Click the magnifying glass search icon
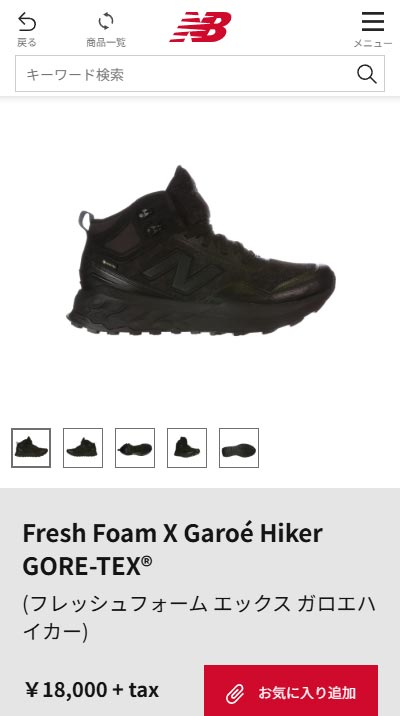This screenshot has height=716, width=400. coord(367,74)
